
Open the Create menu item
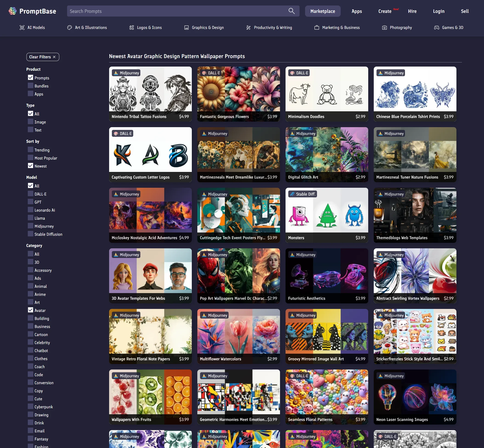point(385,11)
